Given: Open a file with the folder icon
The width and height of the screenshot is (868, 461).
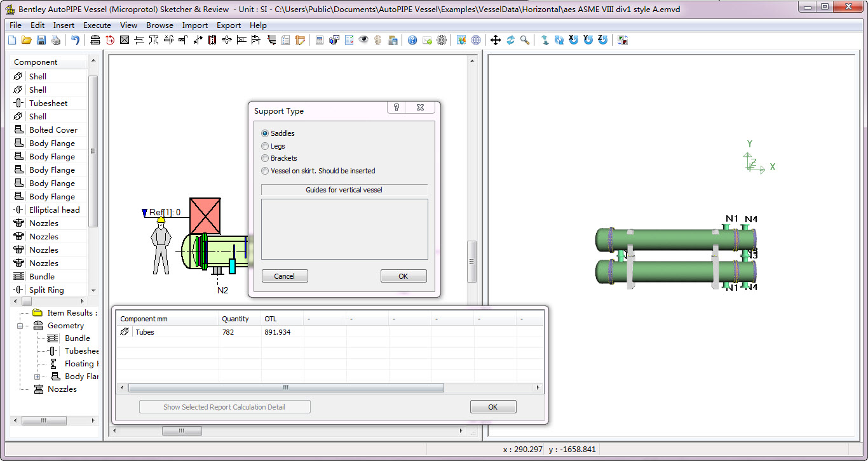Looking at the screenshot, I should [27, 40].
